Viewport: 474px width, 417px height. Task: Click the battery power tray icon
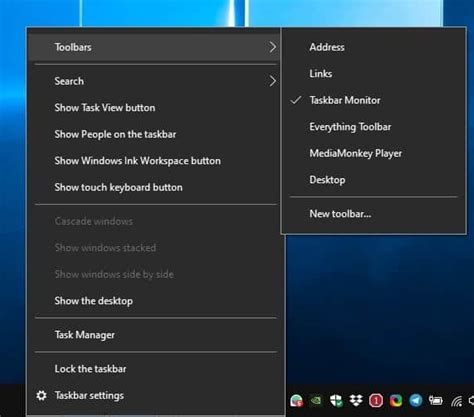click(x=436, y=400)
